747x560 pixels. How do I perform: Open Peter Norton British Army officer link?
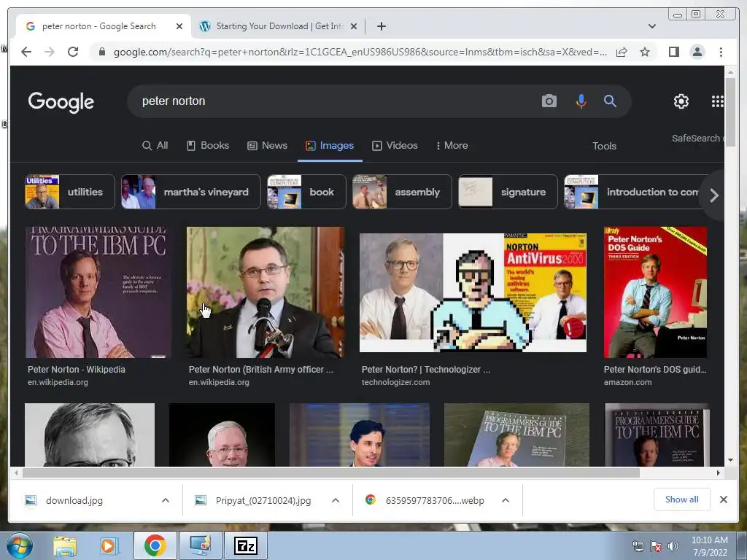260,370
